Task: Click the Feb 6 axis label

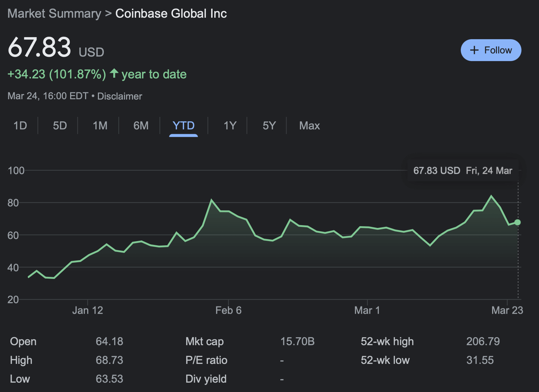Action: (228, 310)
